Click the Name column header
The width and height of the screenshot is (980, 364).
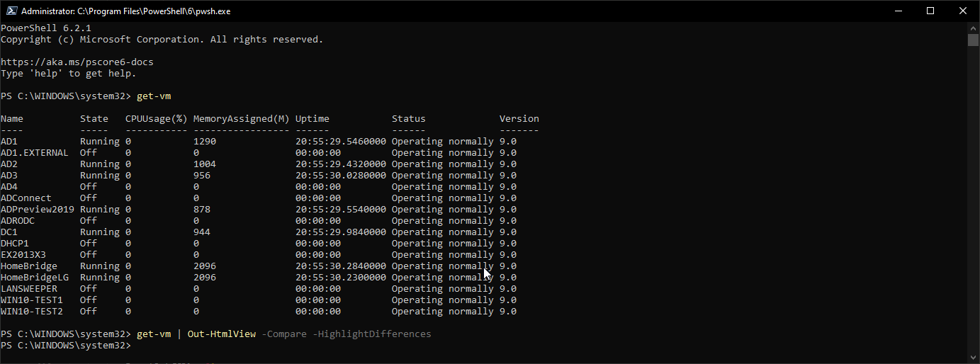[12, 119]
